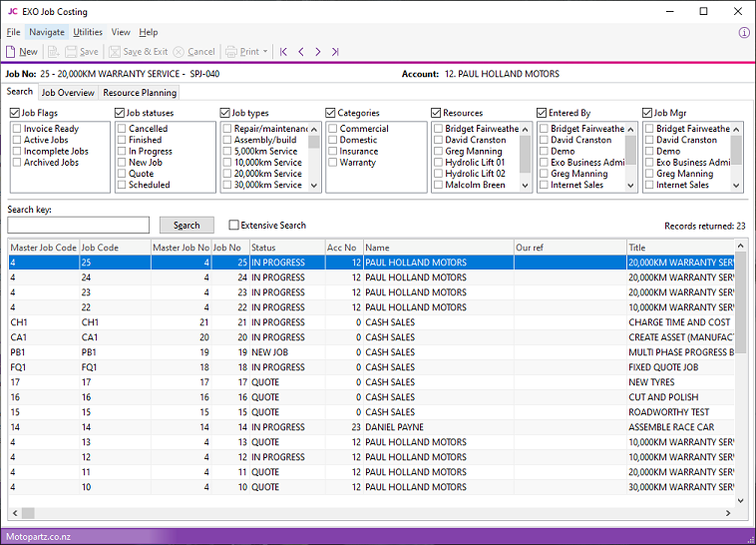The height and width of the screenshot is (545, 756).
Task: Click the horizontal scrollbar under the results grid
Action: tap(369, 513)
